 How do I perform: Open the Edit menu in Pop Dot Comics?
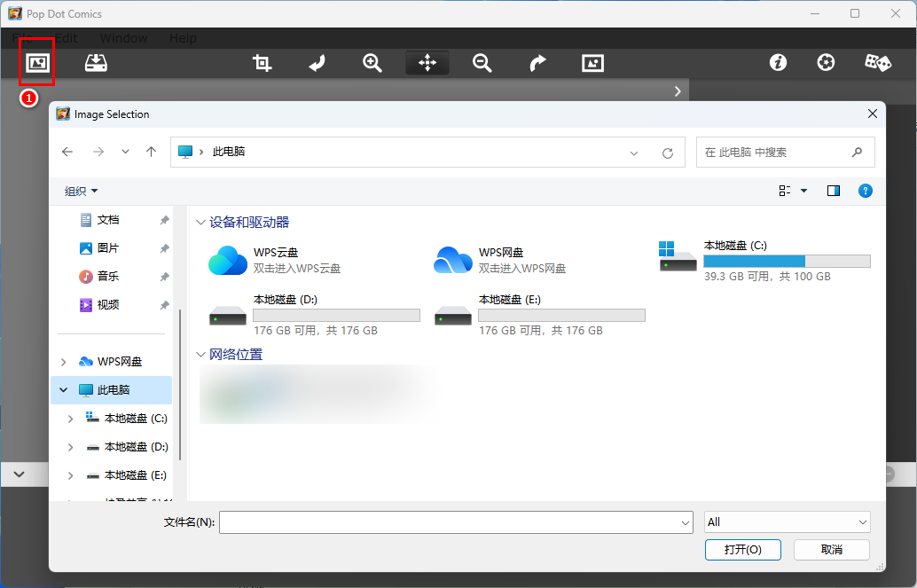(x=67, y=38)
